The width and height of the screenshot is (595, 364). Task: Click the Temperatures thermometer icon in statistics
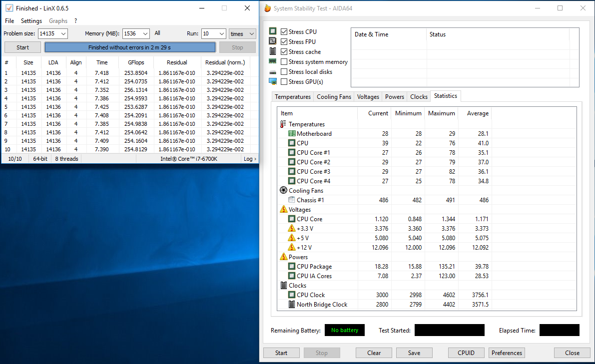(283, 124)
